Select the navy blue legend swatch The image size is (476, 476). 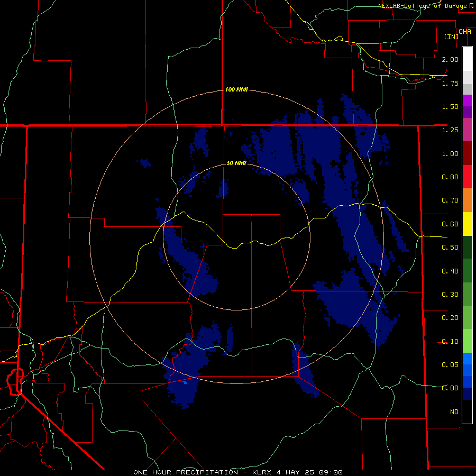(467, 393)
